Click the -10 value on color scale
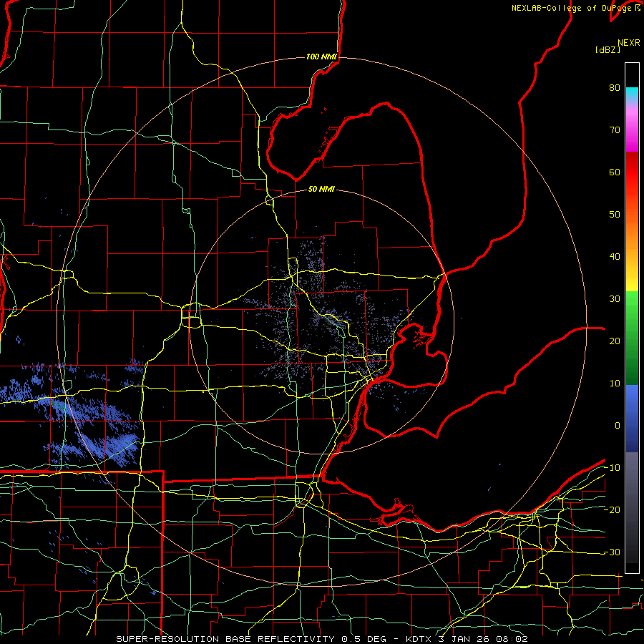The width and height of the screenshot is (644, 644). pyautogui.click(x=612, y=468)
